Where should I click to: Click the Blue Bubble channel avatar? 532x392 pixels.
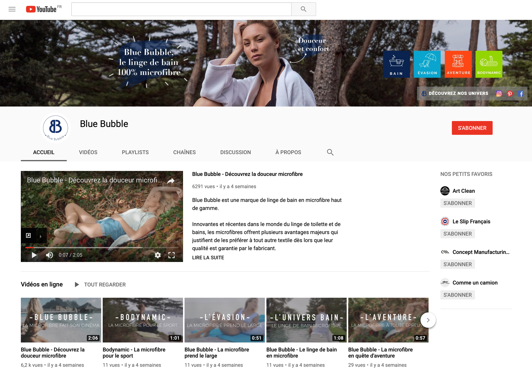coord(55,128)
